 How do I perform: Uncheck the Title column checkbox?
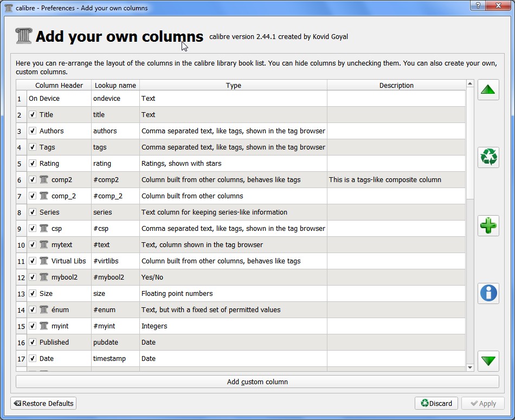33,115
